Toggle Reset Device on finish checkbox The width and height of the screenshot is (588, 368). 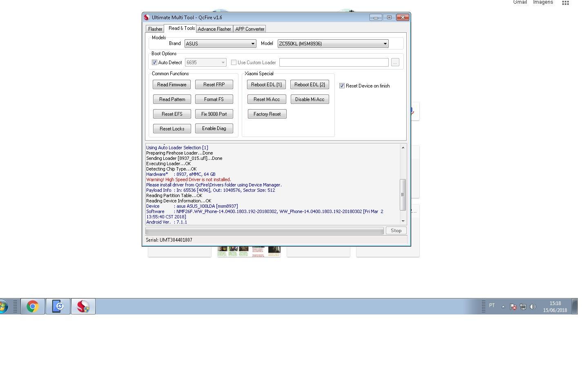tap(342, 86)
